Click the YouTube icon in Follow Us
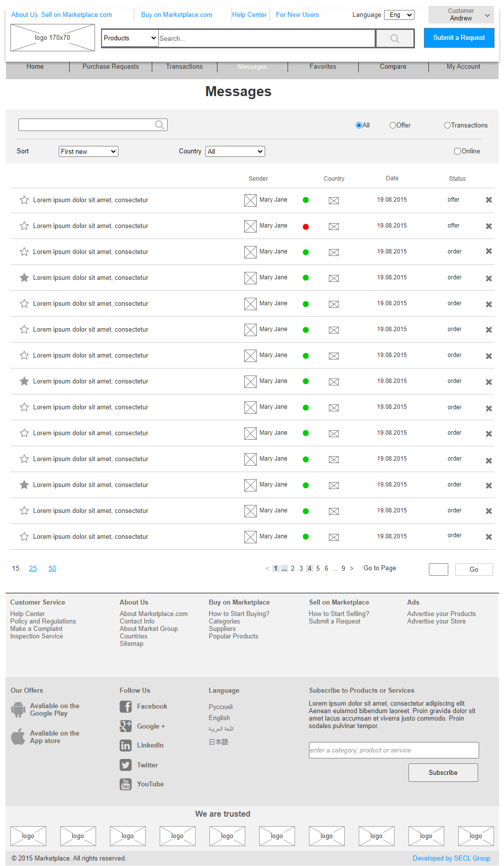This screenshot has width=504, height=866. (125, 784)
